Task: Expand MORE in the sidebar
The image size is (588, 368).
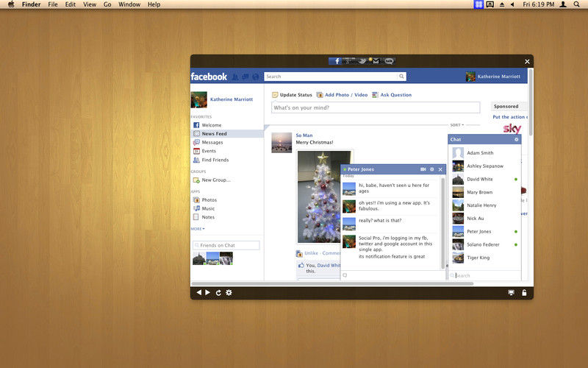Action: 198,229
